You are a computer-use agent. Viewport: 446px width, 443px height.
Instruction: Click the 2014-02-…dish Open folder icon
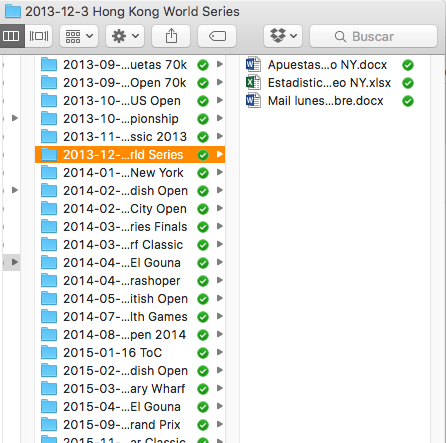pos(49,190)
